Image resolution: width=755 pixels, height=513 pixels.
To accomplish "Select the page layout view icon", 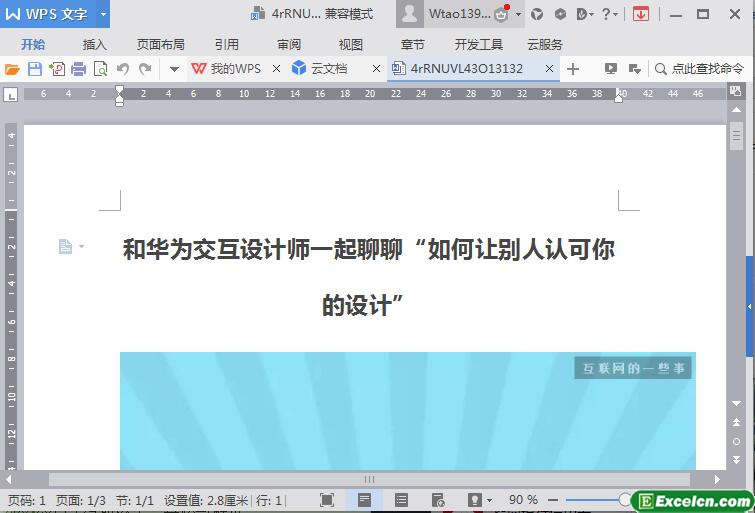I will coord(364,500).
